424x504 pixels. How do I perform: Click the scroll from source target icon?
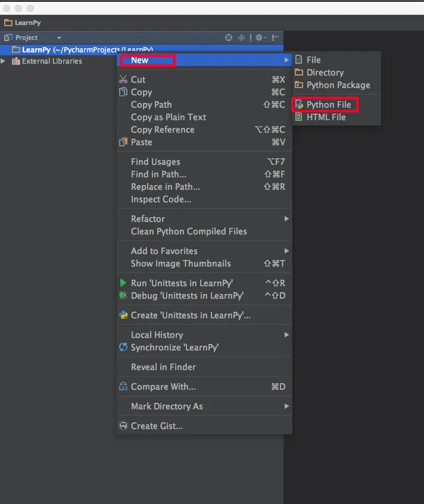(229, 37)
